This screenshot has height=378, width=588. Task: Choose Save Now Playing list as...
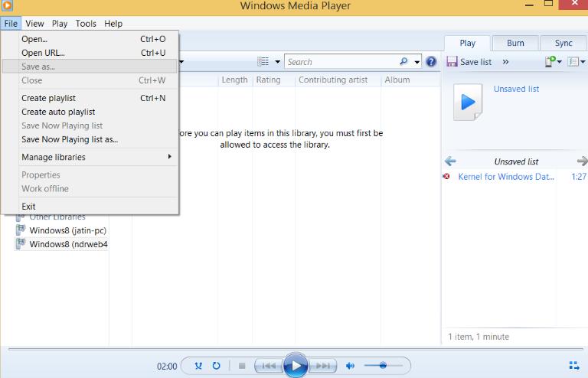click(90, 139)
